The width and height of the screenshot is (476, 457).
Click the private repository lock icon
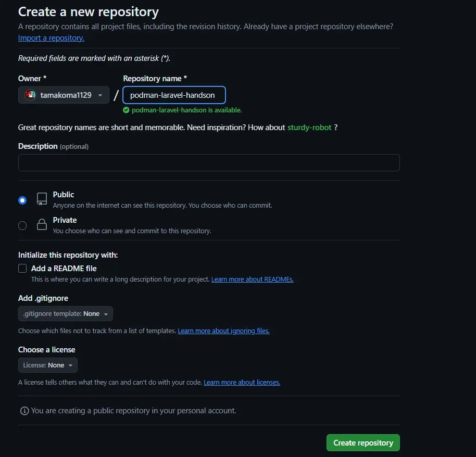(x=42, y=225)
